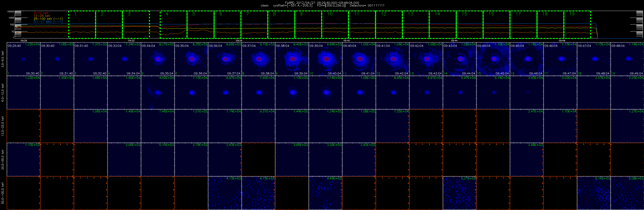View the 6-12 keV image with peak 8.65E+04
The image size is (644, 210).
click(x=393, y=92)
